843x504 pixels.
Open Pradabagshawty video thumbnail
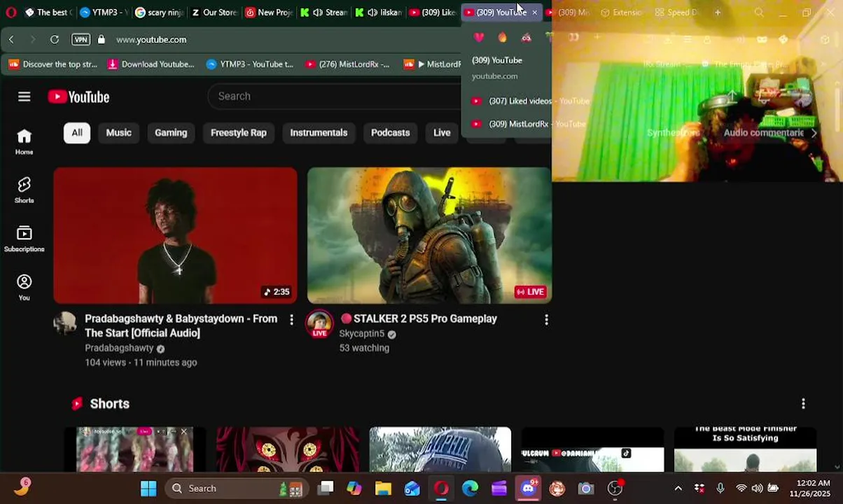click(x=175, y=235)
